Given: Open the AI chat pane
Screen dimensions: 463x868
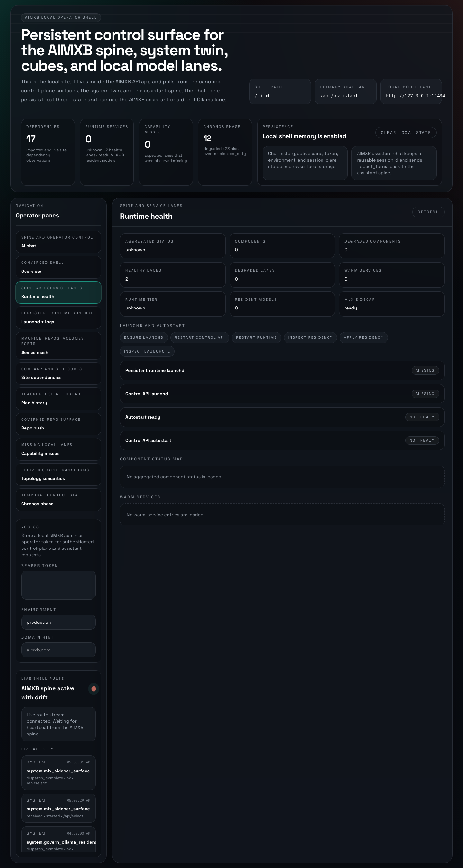Looking at the screenshot, I should [58, 242].
